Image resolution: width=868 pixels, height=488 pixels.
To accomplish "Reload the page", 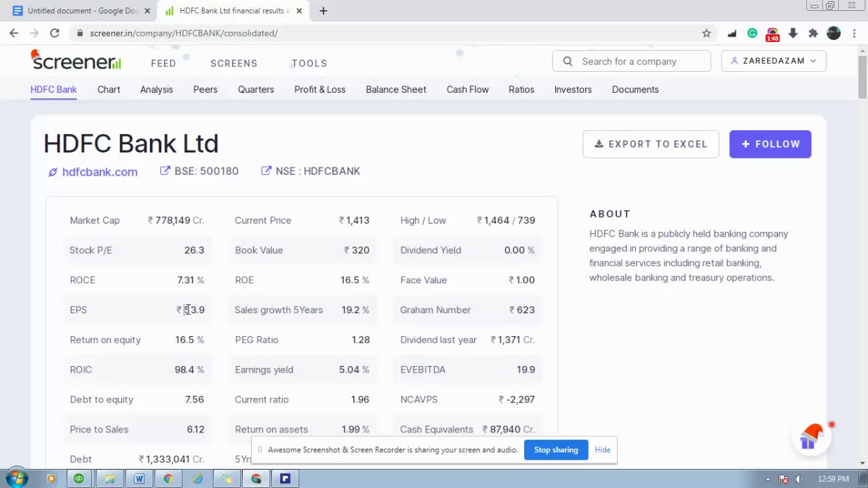I will [x=54, y=33].
